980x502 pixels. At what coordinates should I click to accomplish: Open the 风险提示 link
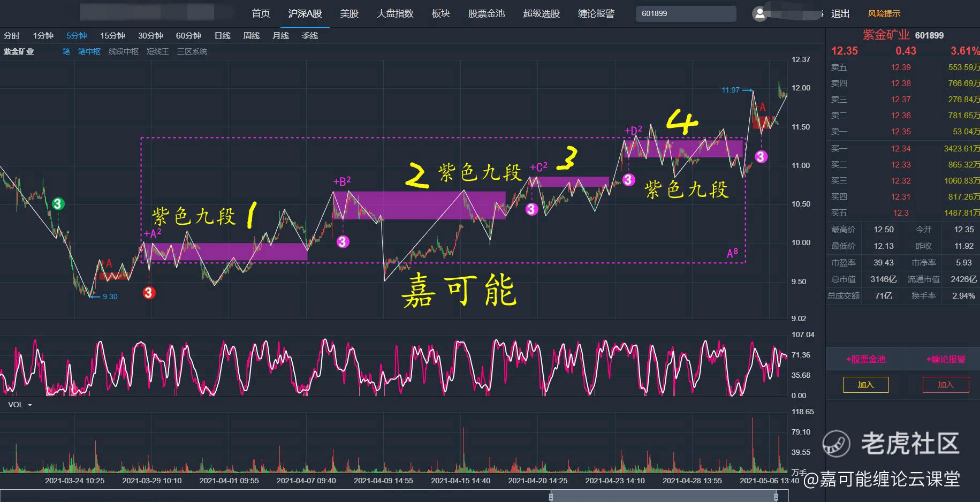[884, 14]
